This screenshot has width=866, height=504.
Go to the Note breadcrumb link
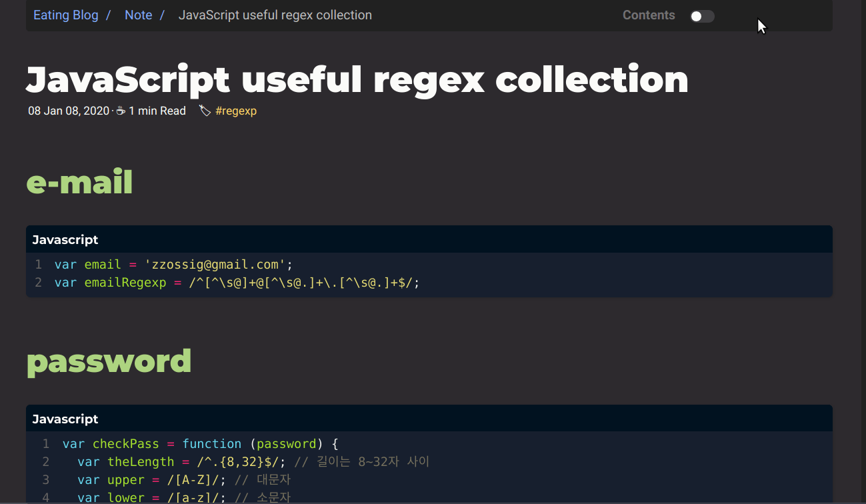click(x=138, y=15)
